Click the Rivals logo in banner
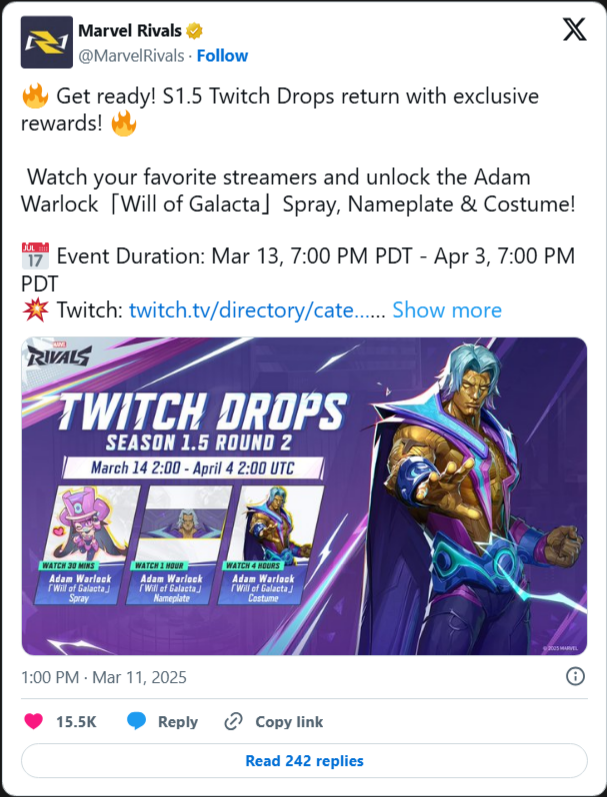This screenshot has height=797, width=607. coord(59,355)
